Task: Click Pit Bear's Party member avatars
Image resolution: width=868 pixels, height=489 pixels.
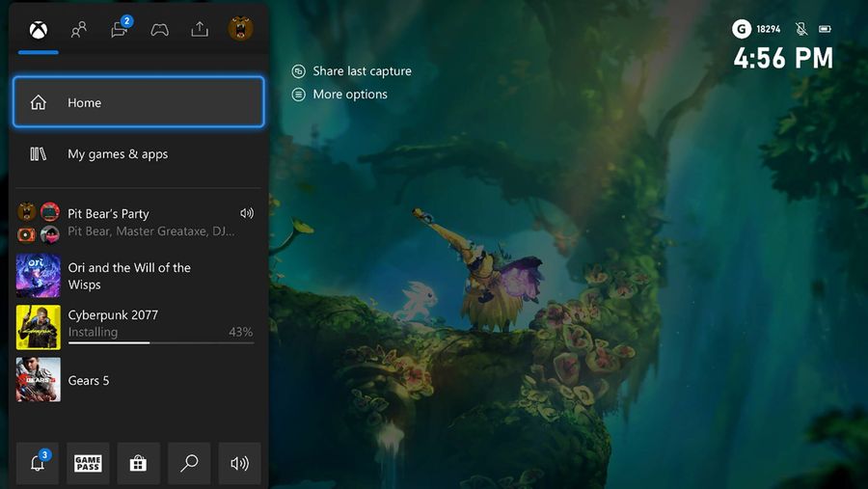Action: click(x=39, y=223)
